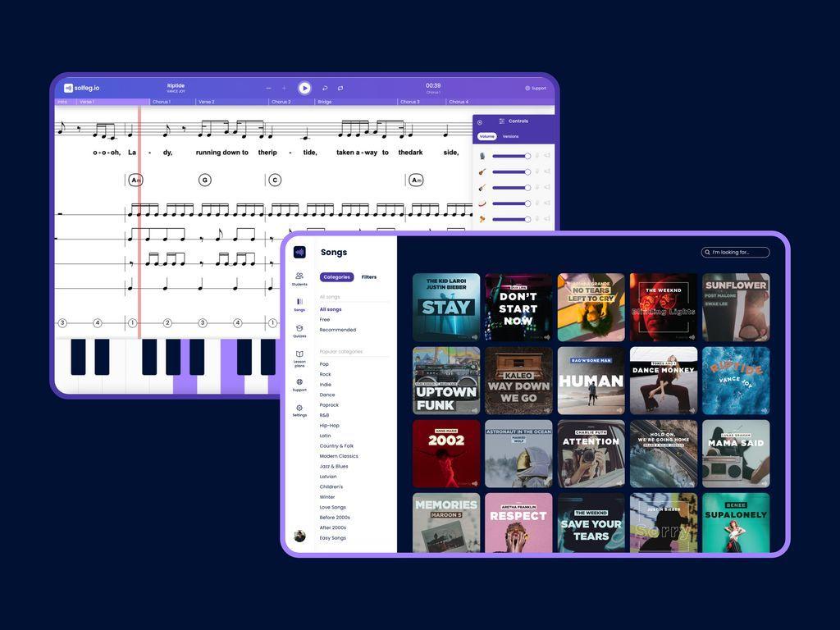
Task: Filter by the Rock category
Action: point(325,374)
